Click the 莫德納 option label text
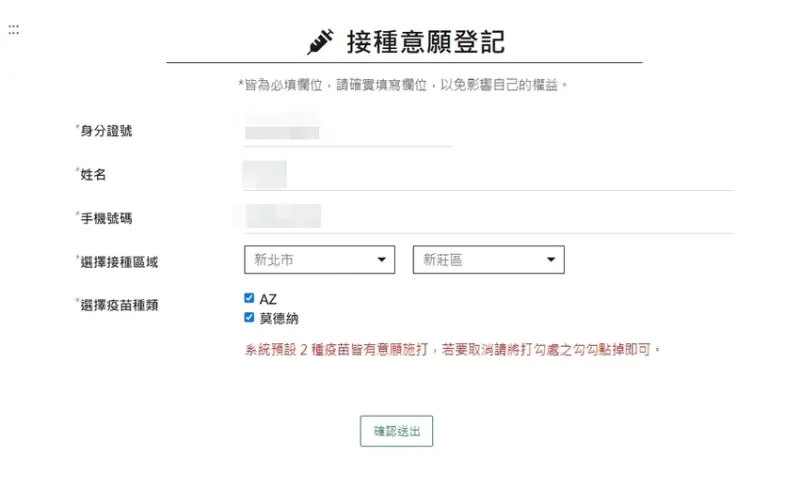The width and height of the screenshot is (800, 489). 279,319
